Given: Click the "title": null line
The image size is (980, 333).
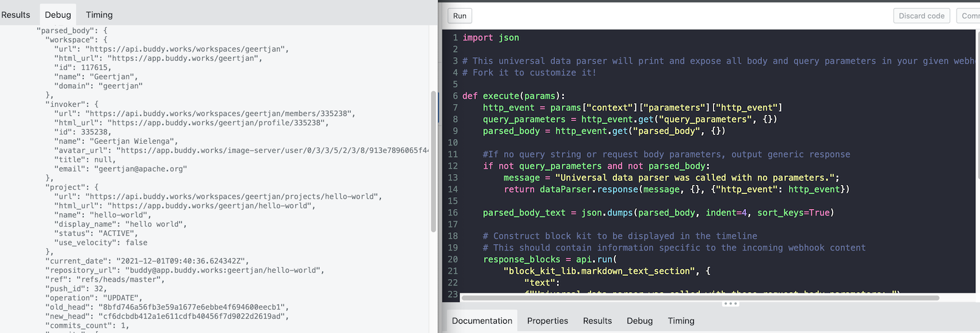Looking at the screenshot, I should 85,160.
